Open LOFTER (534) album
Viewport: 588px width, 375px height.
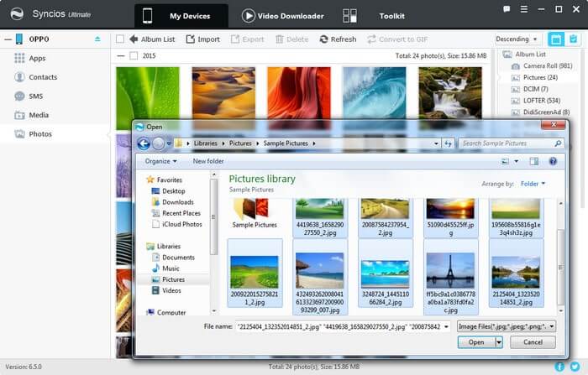pos(536,101)
